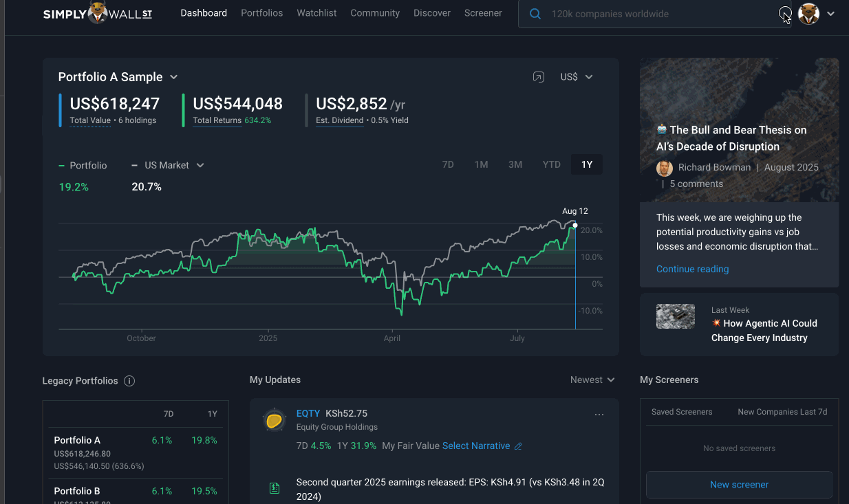The height and width of the screenshot is (504, 849).
Task: Click the edit pencil beside Select Narrative
Action: 518,446
